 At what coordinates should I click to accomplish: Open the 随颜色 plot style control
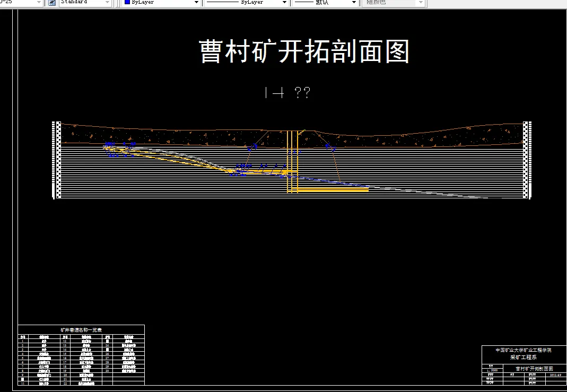420,2
